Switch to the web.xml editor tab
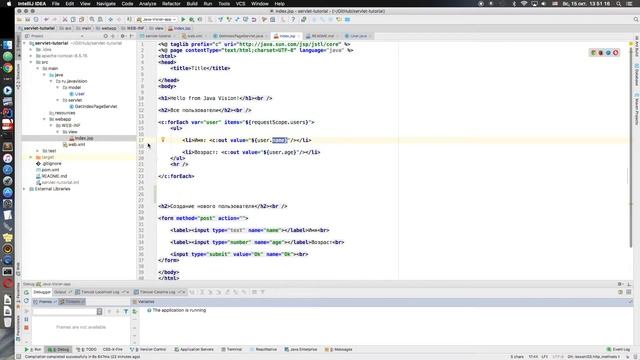640x360 pixels. [x=195, y=36]
